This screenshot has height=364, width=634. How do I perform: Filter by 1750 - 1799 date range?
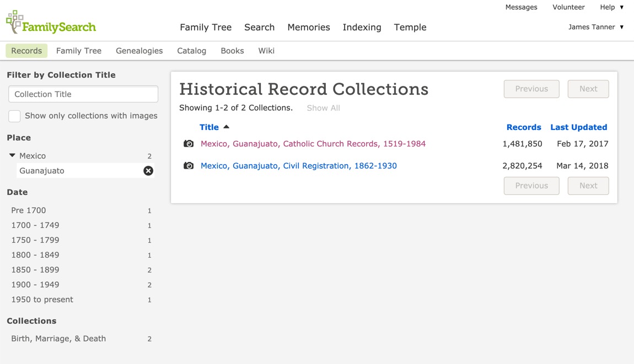coord(35,240)
